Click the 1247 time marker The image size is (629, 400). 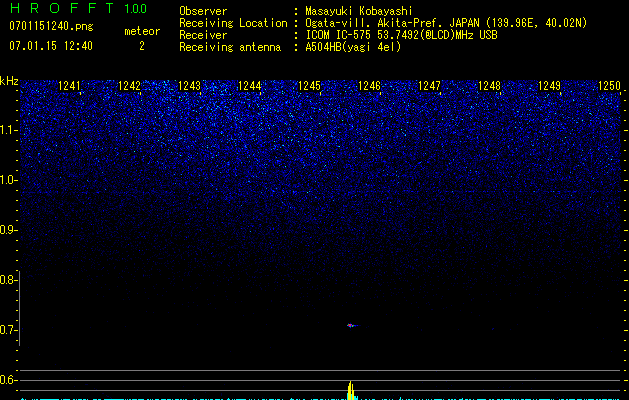tap(429, 86)
